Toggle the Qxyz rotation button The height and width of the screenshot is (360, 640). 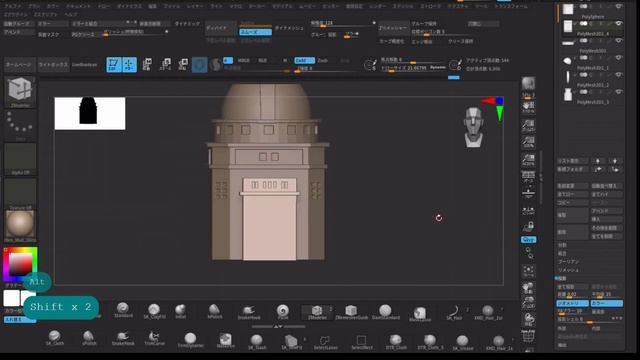(x=529, y=240)
